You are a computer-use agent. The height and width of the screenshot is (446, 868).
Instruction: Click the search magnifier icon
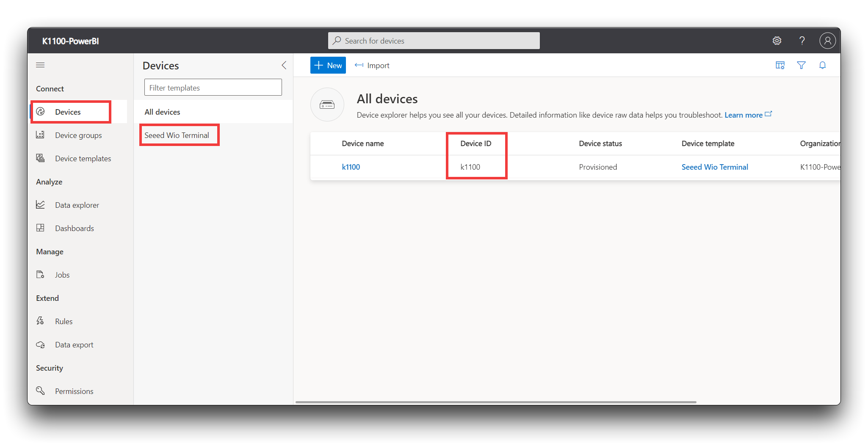pyautogui.click(x=337, y=41)
